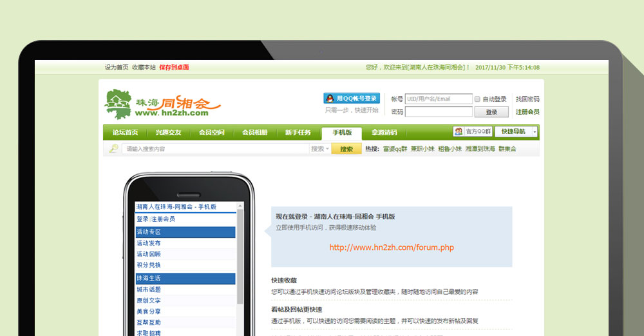Open the http://www.hn2zh.com/forum.php link
644x336 pixels.
point(392,248)
